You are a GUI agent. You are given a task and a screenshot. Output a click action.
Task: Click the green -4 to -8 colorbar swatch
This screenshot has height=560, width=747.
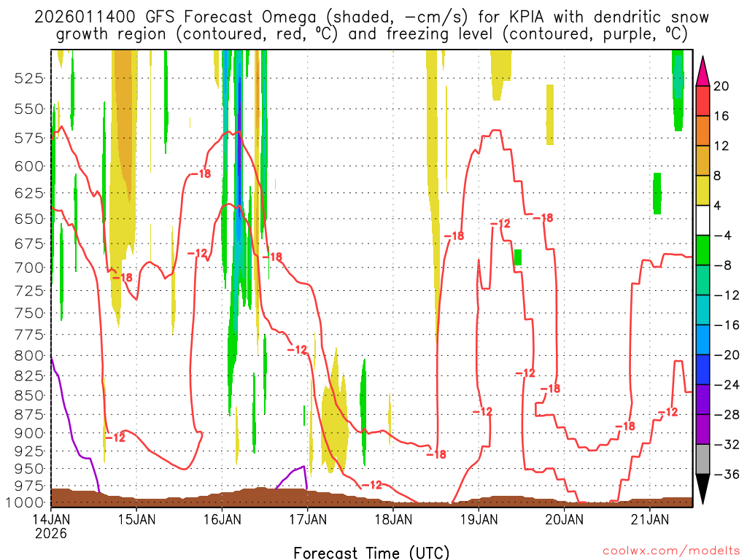point(703,250)
